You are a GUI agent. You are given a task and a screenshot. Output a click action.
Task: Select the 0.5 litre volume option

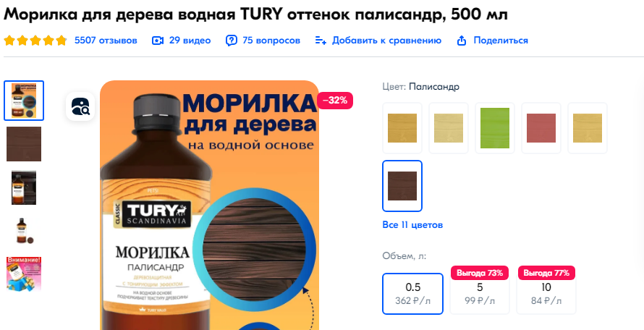tap(412, 293)
